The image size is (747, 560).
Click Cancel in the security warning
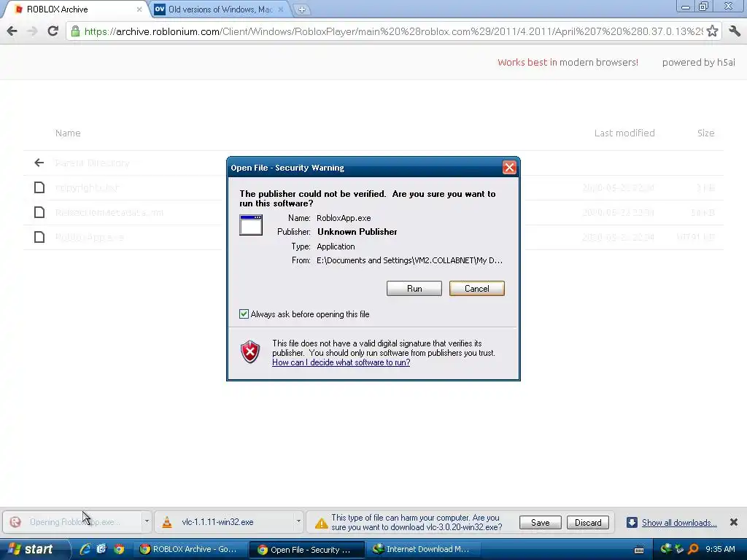click(476, 289)
